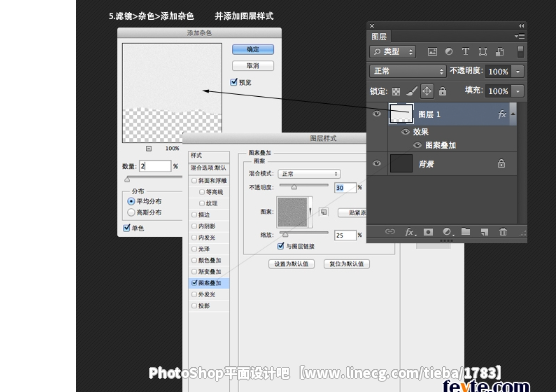Toggle the adjustment layer filter icon
The height and width of the screenshot is (392, 557).
(449, 52)
